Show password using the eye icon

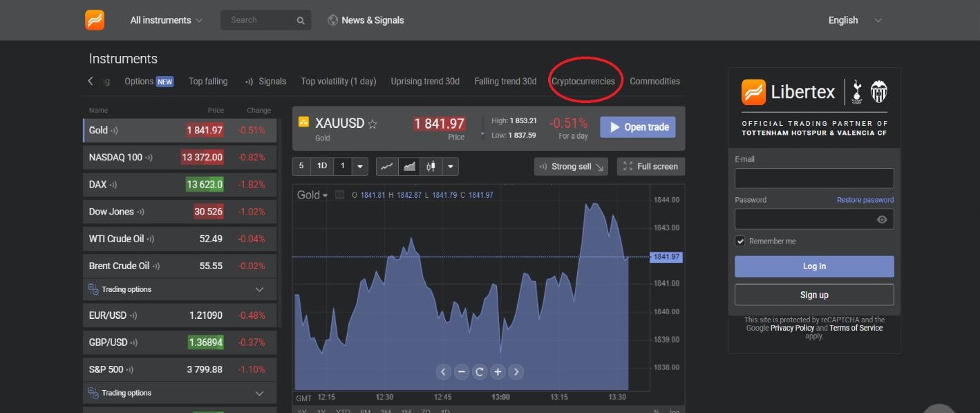pos(882,219)
